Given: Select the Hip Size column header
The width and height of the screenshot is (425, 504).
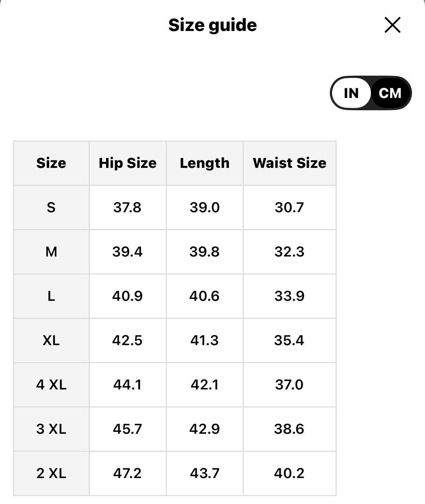Looking at the screenshot, I should [x=128, y=163].
